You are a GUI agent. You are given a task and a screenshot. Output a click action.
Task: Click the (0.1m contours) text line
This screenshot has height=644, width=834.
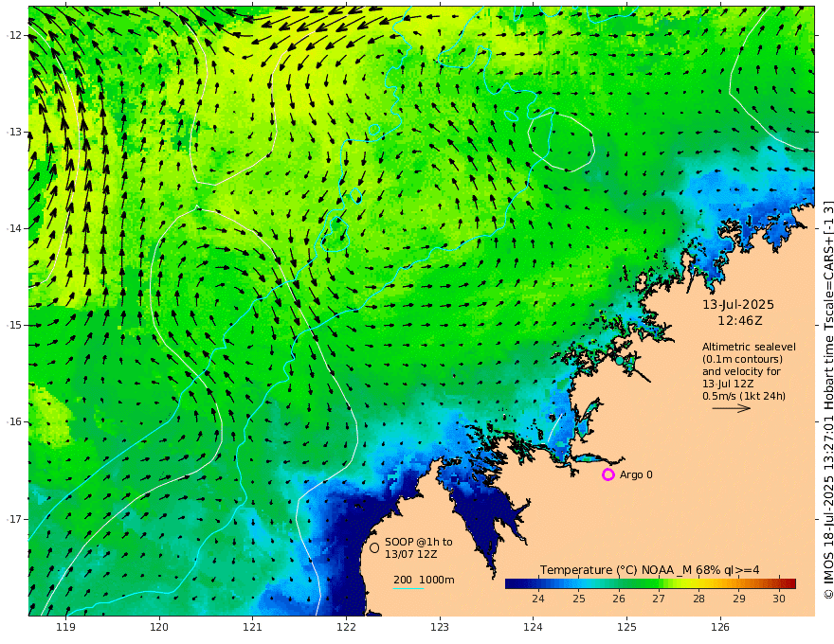pyautogui.click(x=742, y=359)
